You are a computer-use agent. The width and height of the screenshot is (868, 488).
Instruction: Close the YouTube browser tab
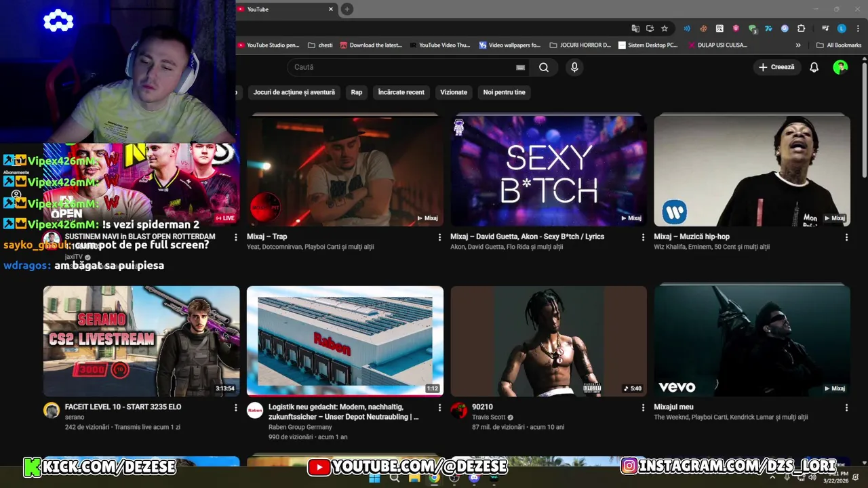tap(331, 9)
